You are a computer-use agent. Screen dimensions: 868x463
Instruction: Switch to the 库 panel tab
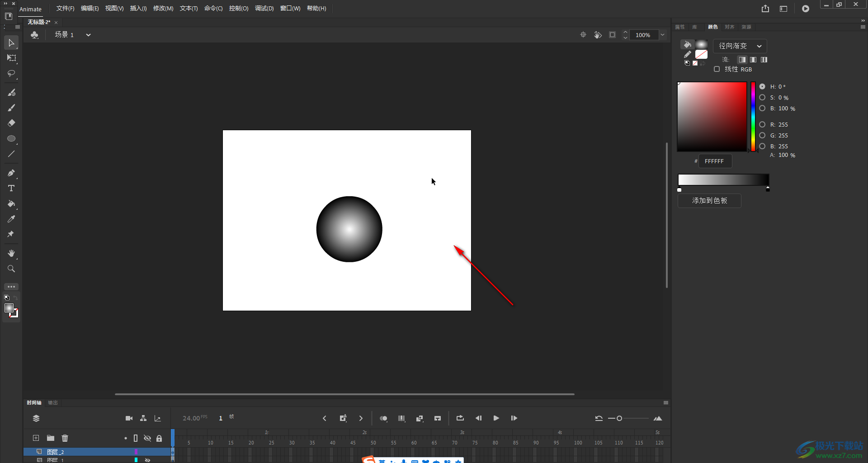click(694, 27)
